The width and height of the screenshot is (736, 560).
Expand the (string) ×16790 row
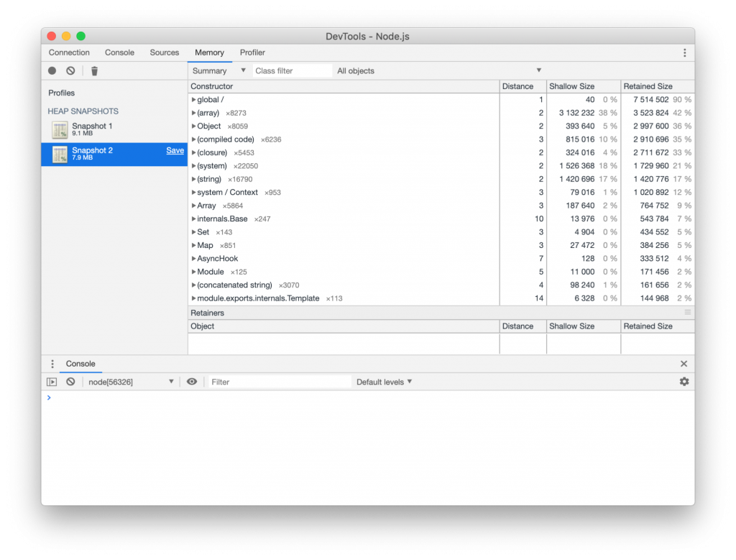click(193, 179)
